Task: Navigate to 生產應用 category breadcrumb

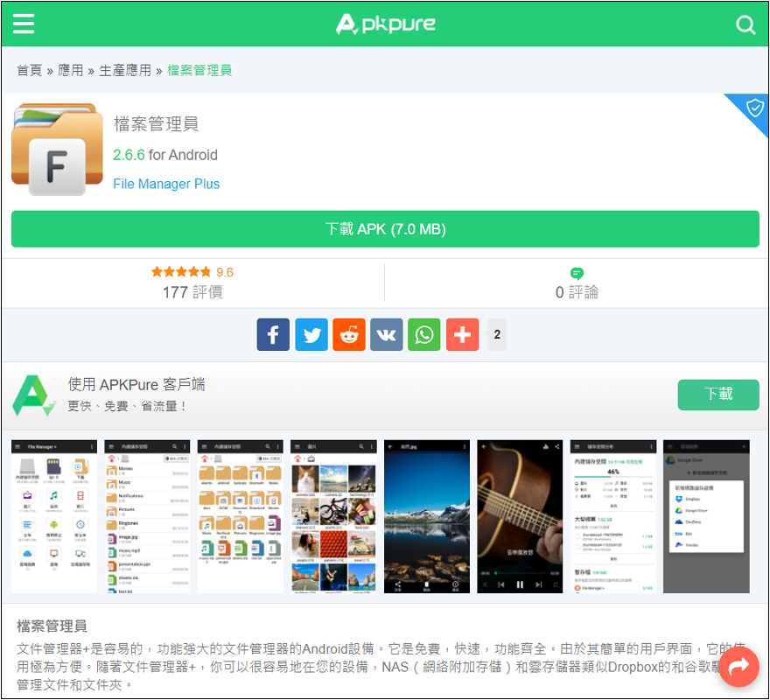Action: [124, 70]
